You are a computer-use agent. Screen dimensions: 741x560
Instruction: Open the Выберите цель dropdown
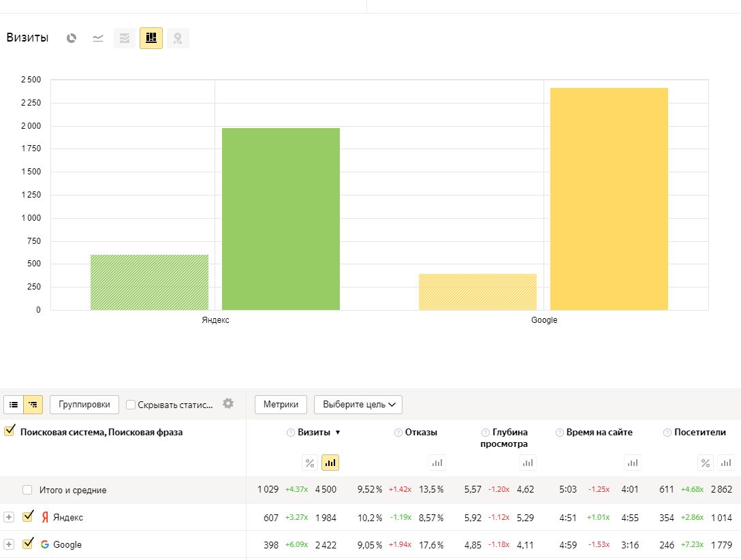[x=358, y=405]
